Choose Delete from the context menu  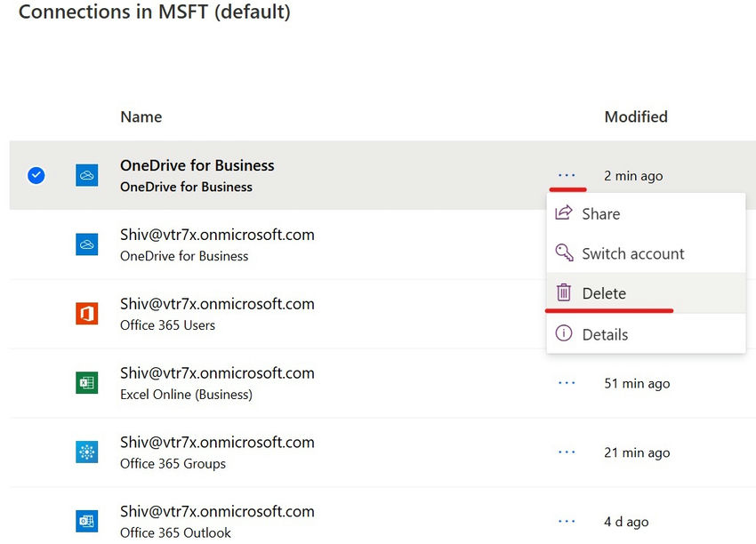604,293
